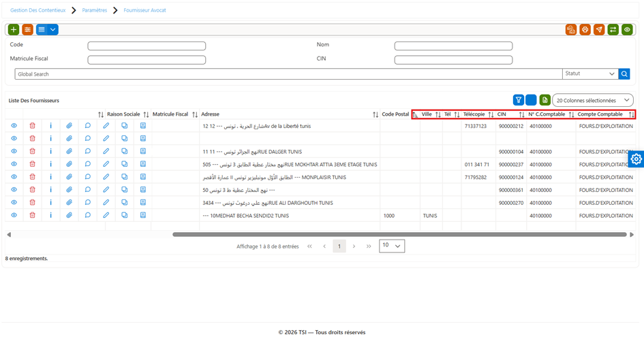Screen dimensions: 644x339
Task: Edit the RUE DALGER TUNIS row
Action: pos(106,151)
